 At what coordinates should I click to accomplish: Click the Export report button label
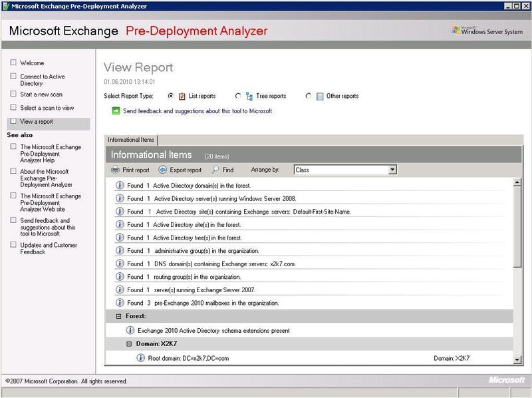(186, 170)
